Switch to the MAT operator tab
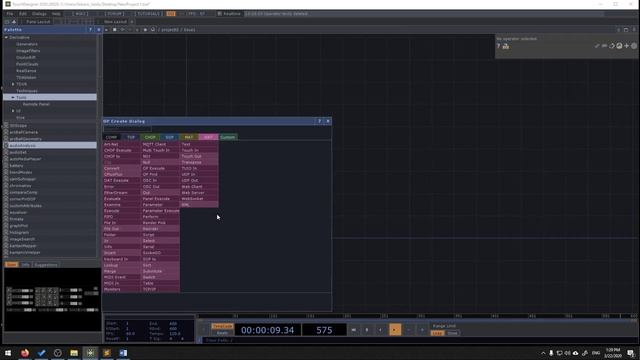The height and width of the screenshot is (360, 640). point(189,138)
